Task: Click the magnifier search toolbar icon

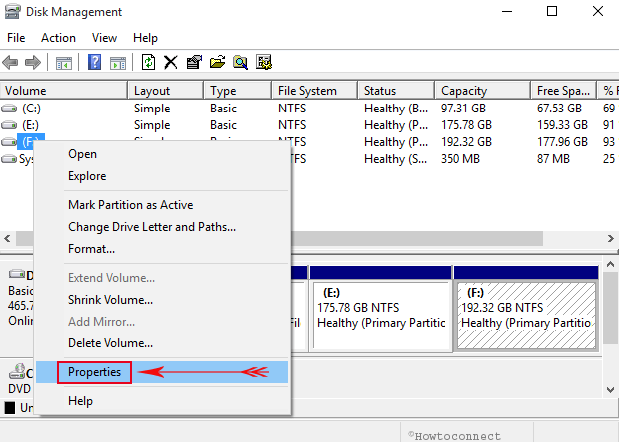Action: click(x=240, y=62)
